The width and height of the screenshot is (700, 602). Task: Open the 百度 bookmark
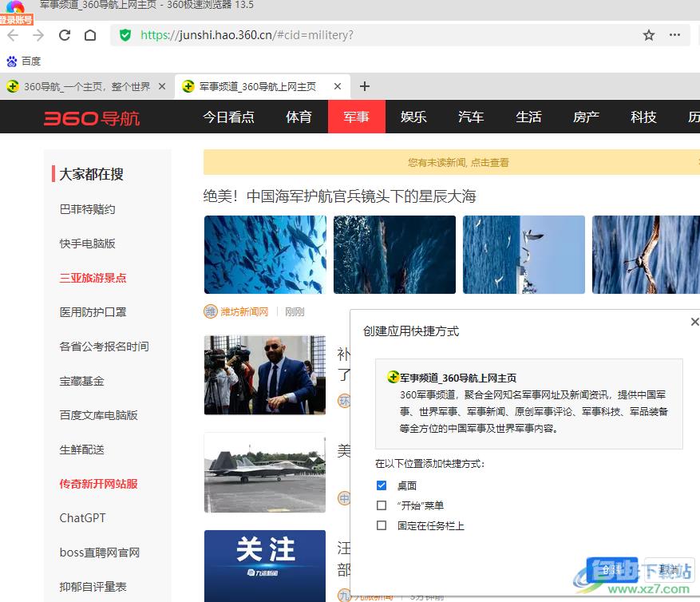(x=24, y=61)
